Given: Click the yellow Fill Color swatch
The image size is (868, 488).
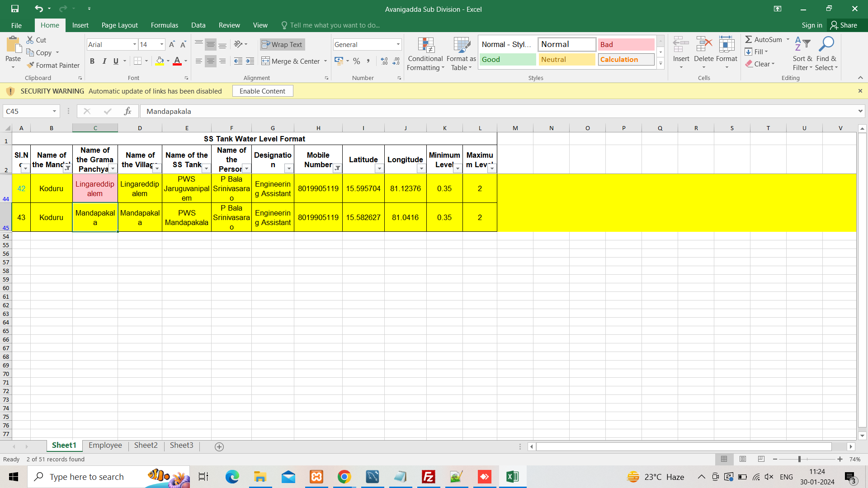Looking at the screenshot, I should click(x=160, y=61).
